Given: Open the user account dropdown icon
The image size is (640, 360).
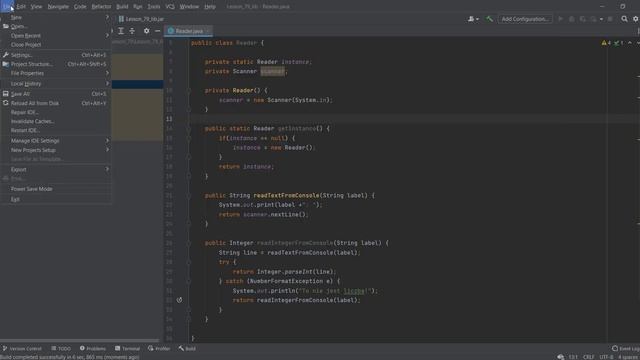Looking at the screenshot, I should [473, 19].
